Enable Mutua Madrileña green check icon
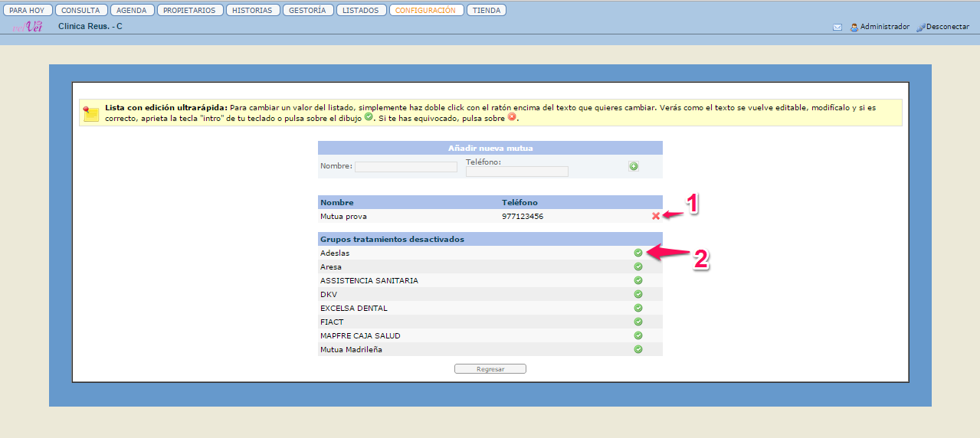980x438 pixels. click(638, 349)
